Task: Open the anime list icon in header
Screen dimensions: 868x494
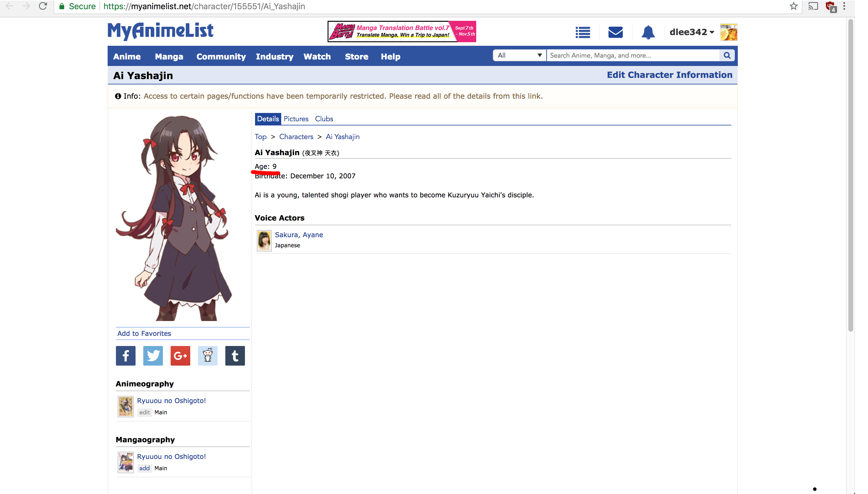Action: (583, 32)
